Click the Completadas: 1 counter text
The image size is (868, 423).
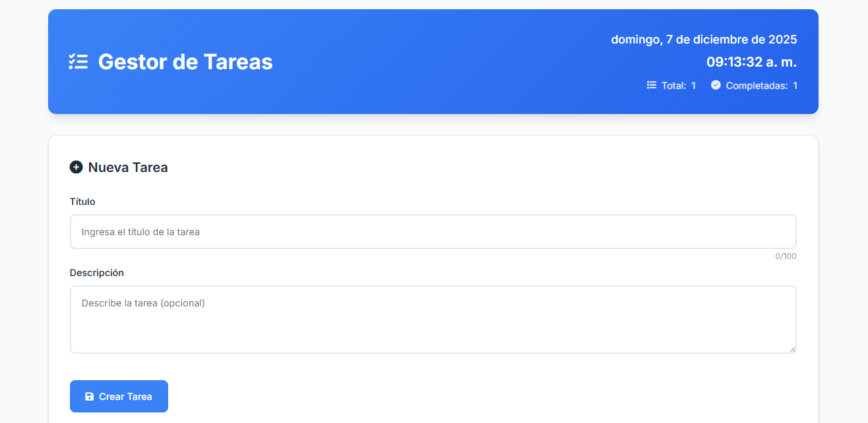[762, 86]
